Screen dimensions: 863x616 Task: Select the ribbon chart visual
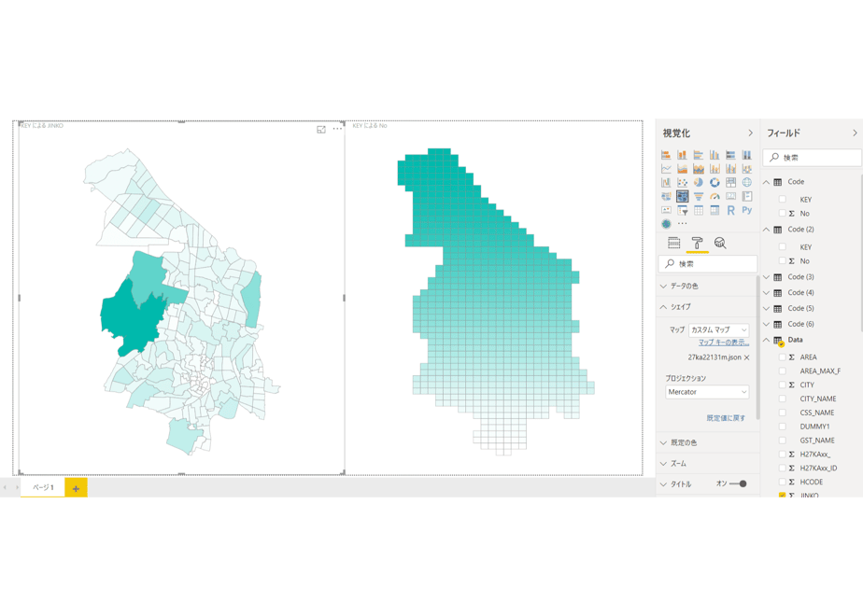747,168
